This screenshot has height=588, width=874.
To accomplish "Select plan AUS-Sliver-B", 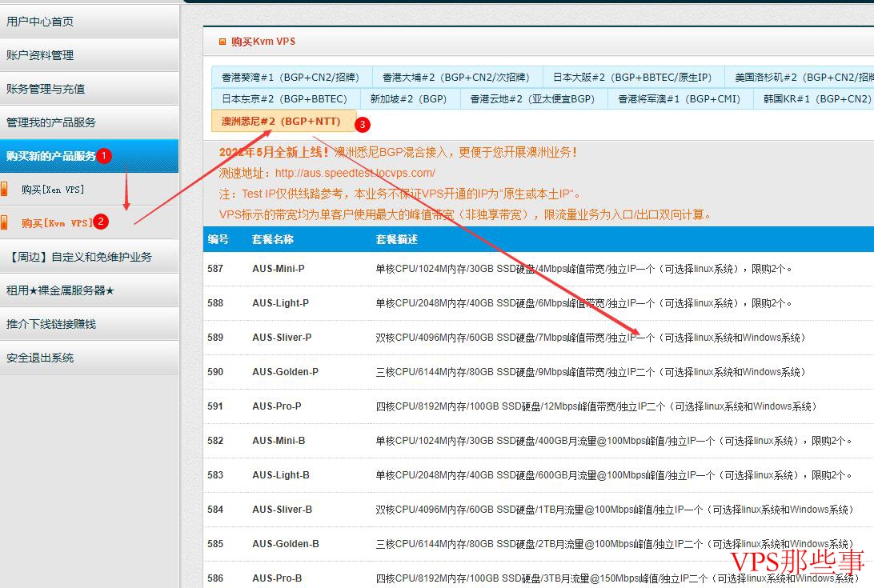I will pos(282,510).
